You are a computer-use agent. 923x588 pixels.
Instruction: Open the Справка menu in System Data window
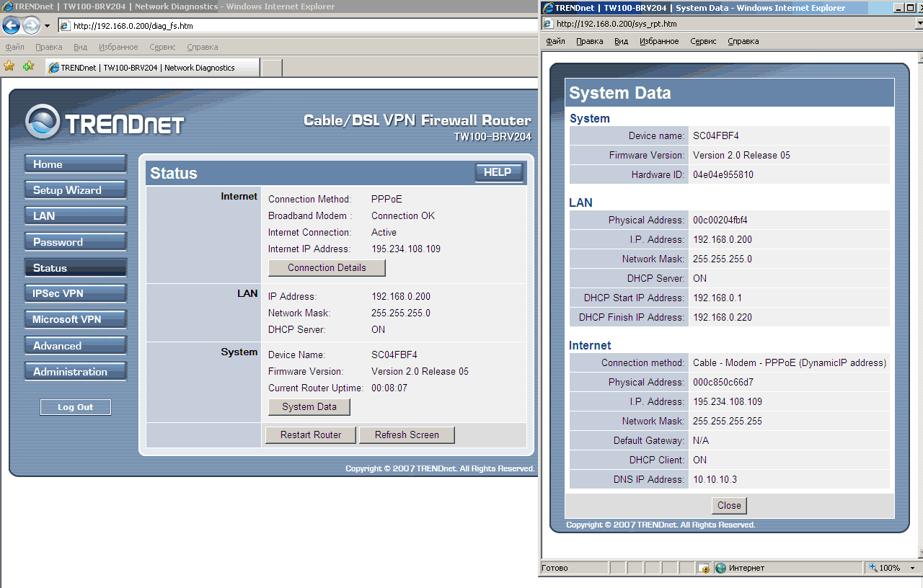point(743,41)
